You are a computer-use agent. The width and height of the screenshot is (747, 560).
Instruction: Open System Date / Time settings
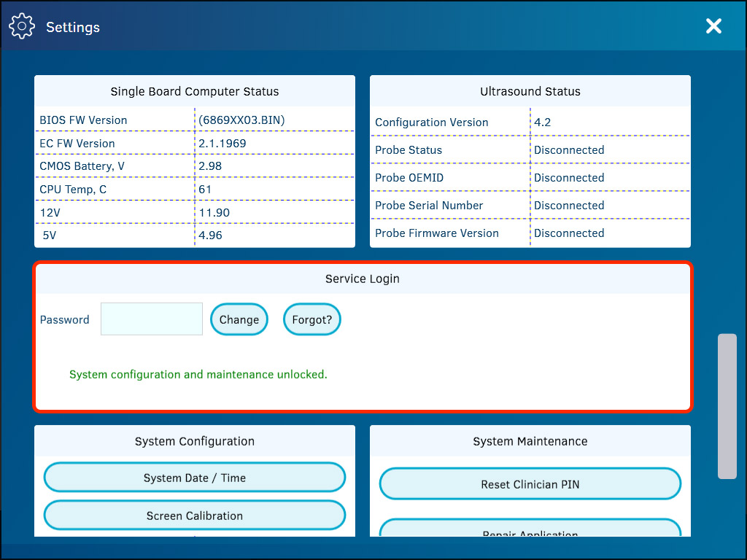pos(194,477)
